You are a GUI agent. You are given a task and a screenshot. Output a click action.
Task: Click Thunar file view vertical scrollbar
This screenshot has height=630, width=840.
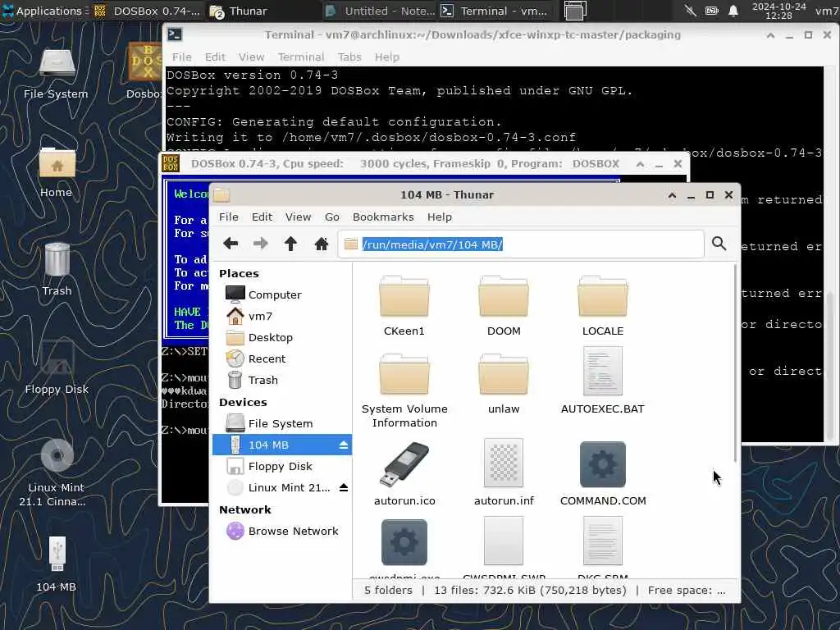pyautogui.click(x=735, y=363)
